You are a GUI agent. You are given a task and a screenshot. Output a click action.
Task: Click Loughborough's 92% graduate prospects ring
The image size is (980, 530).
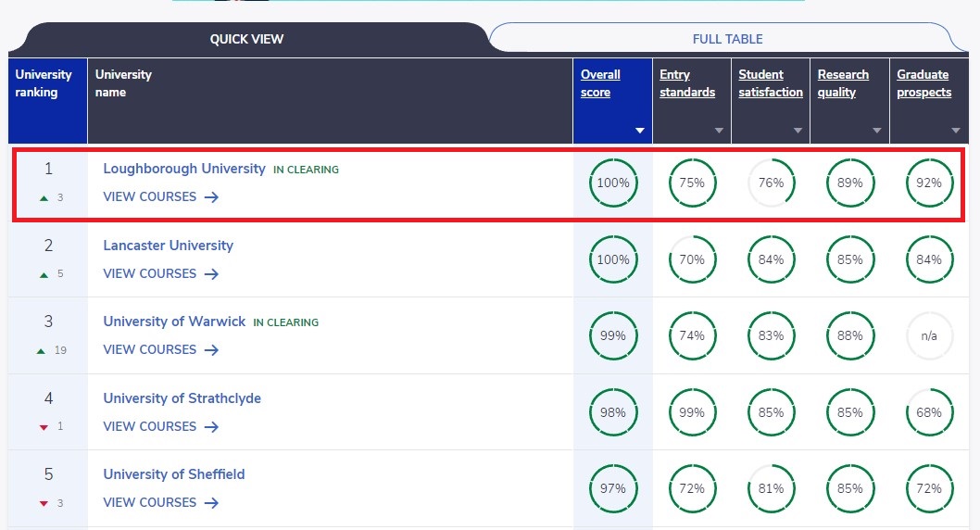coord(929,183)
